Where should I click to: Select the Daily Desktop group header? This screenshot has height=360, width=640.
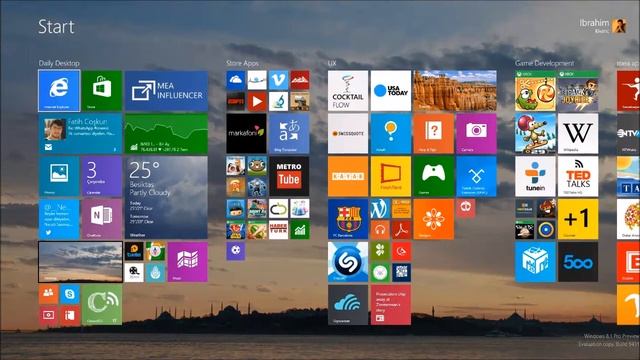click(59, 63)
